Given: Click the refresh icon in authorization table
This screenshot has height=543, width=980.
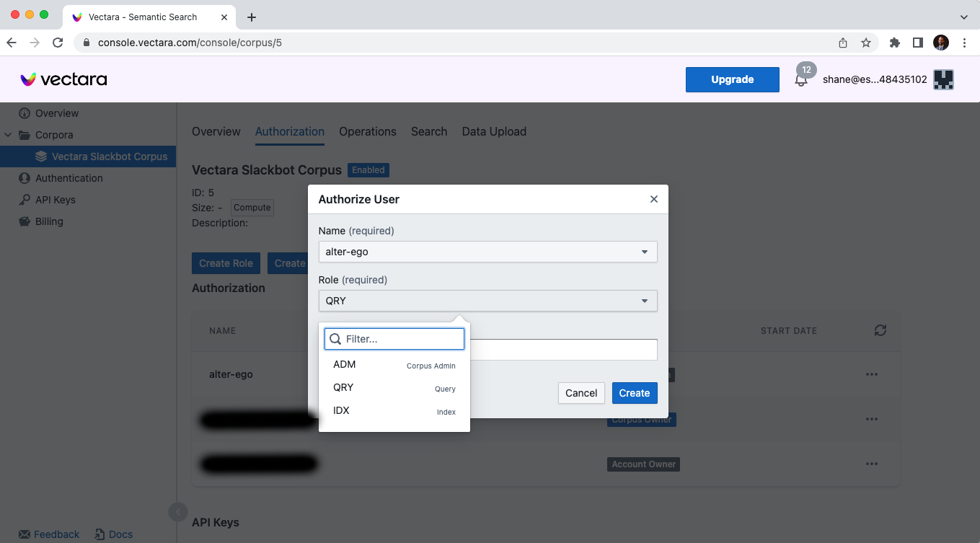Looking at the screenshot, I should [x=880, y=330].
